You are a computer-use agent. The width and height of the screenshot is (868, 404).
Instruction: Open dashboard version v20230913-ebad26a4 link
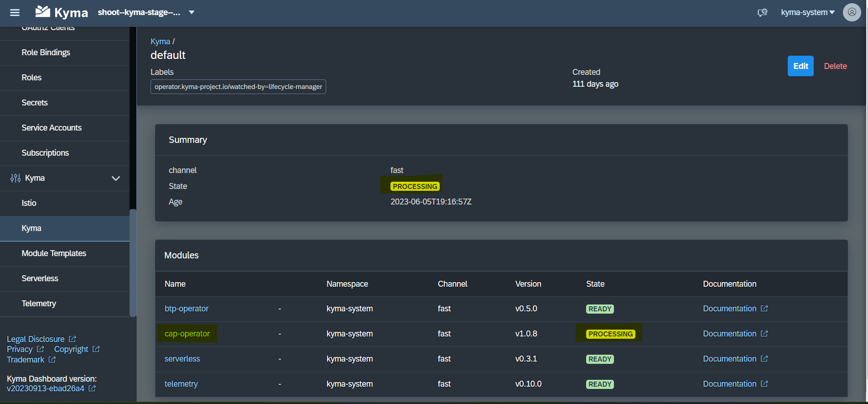(46, 388)
